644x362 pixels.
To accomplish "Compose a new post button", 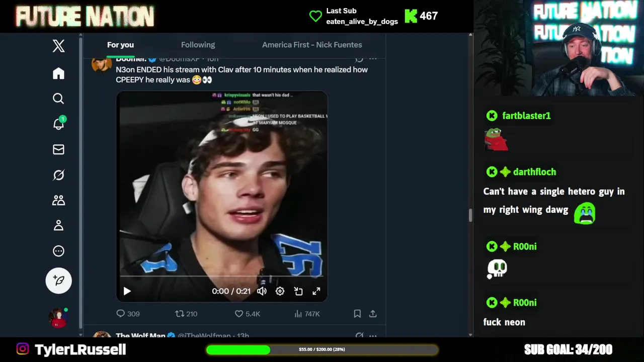I will [x=58, y=281].
